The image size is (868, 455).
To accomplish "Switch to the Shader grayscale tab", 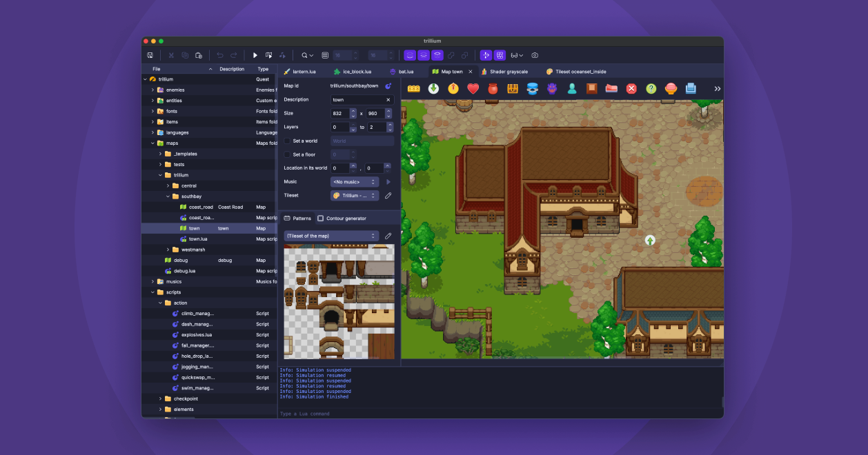I will (504, 72).
